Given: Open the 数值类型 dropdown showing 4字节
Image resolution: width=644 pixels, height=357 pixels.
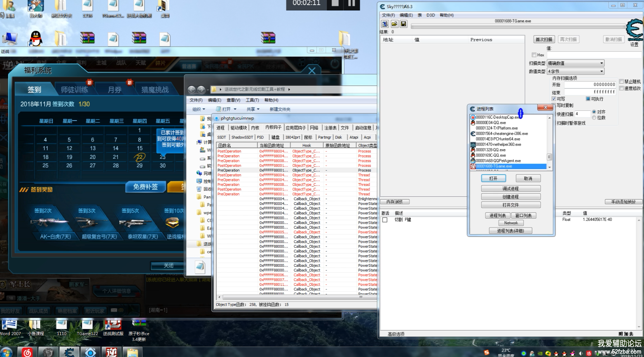Looking at the screenshot, I should (576, 71).
